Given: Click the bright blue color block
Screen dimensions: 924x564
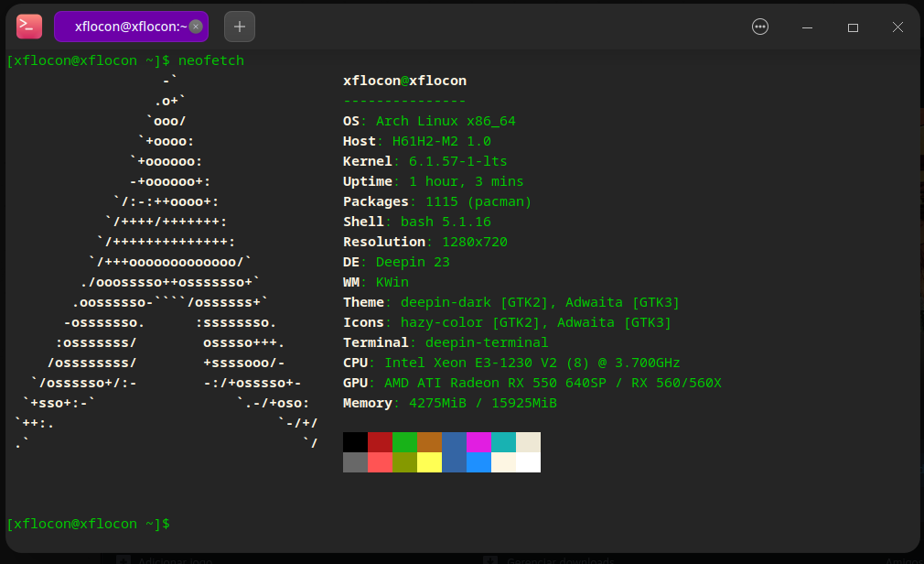Looking at the screenshot, I should (479, 462).
